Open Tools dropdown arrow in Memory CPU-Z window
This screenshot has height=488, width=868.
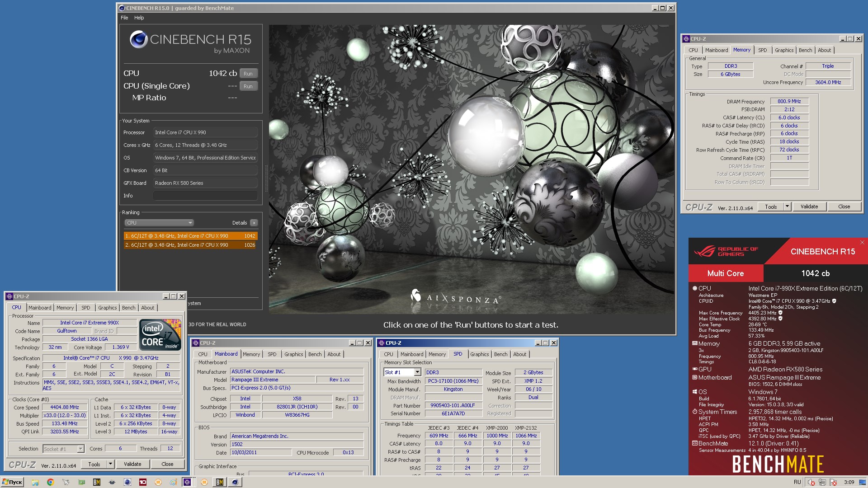coord(787,206)
